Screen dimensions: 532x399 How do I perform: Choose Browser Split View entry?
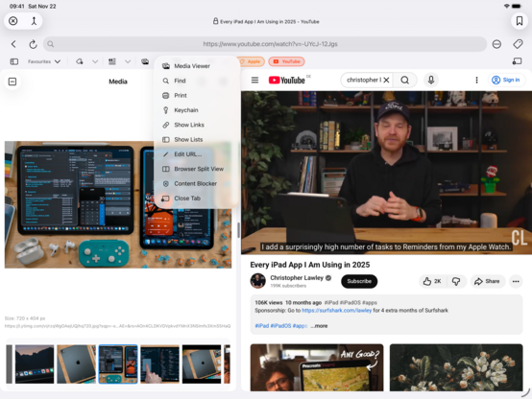197,169
